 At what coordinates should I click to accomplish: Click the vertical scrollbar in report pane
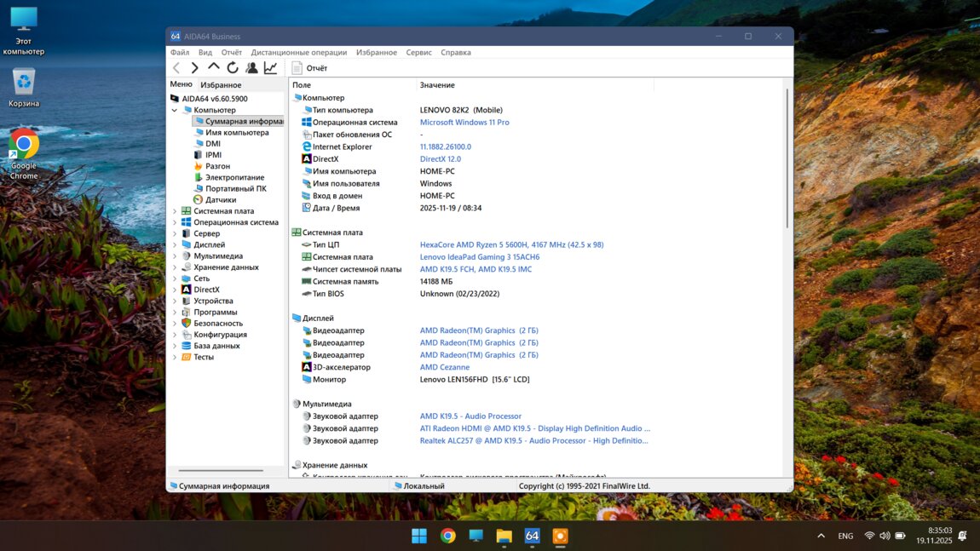pyautogui.click(x=787, y=158)
